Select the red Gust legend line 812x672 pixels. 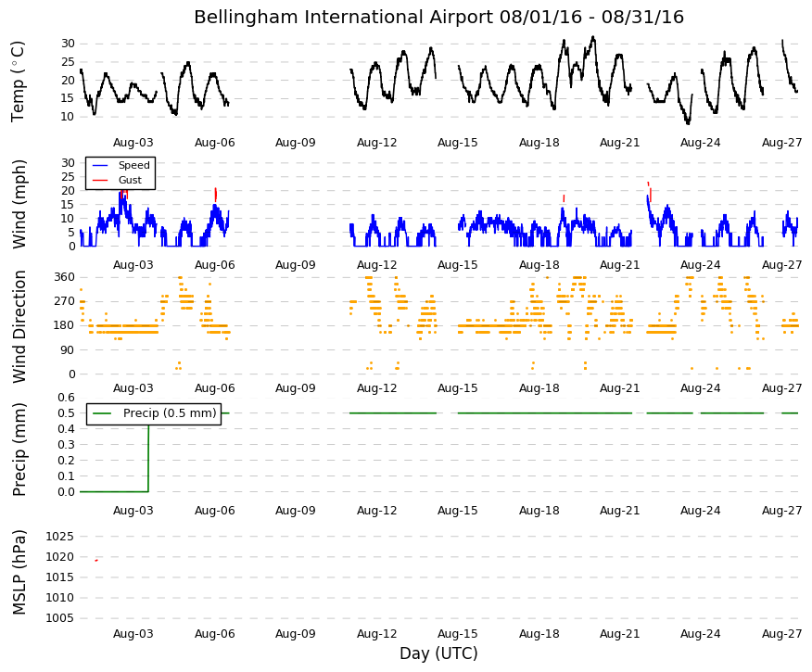click(x=100, y=180)
